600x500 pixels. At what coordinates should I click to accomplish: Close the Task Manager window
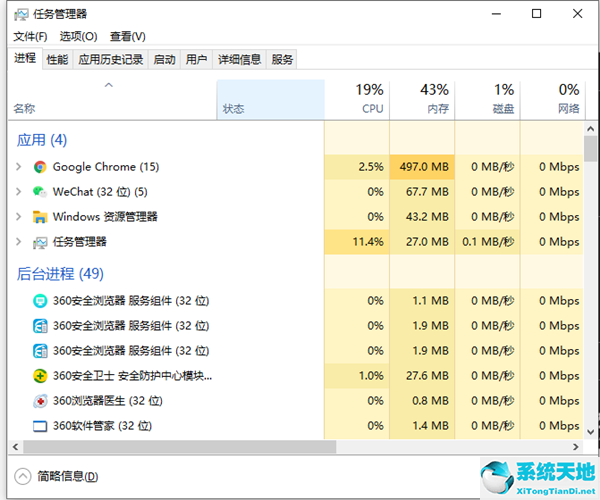(577, 14)
